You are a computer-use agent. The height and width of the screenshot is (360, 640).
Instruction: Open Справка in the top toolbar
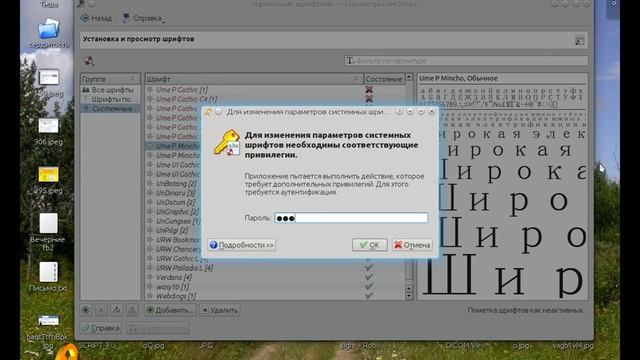coord(142,18)
